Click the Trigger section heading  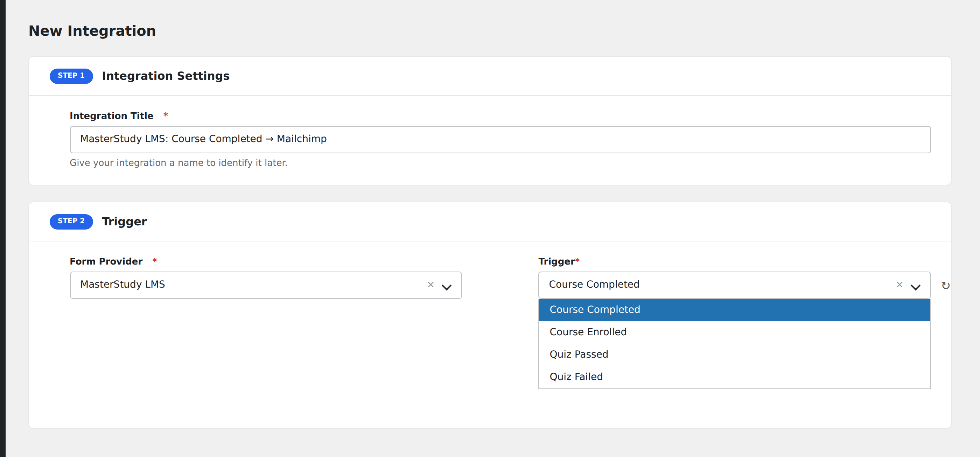coord(124,222)
